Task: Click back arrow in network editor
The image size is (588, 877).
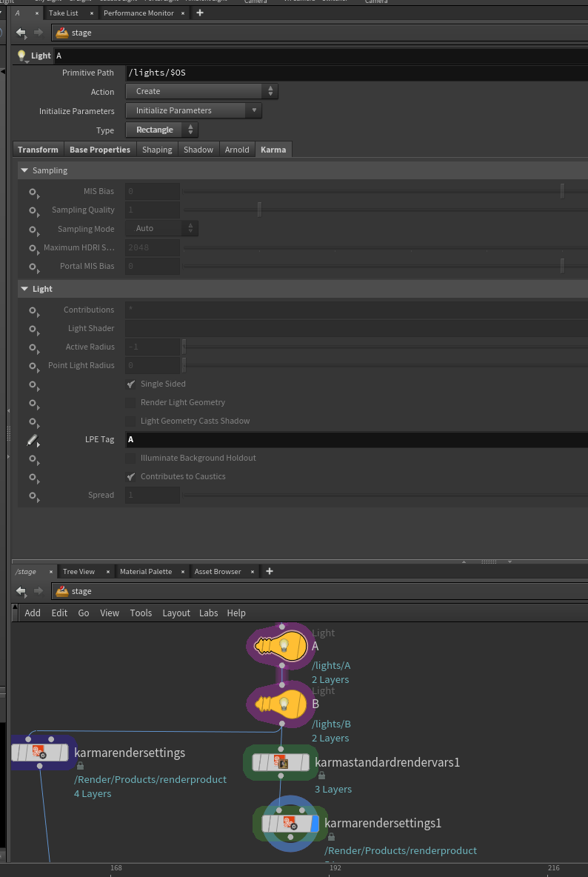Action: [x=21, y=591]
